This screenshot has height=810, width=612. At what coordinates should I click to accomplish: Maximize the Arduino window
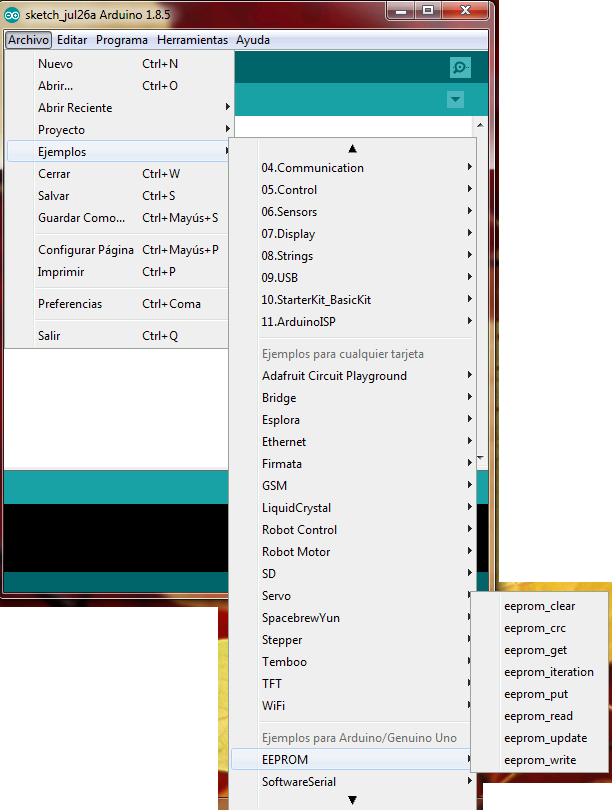[428, 11]
